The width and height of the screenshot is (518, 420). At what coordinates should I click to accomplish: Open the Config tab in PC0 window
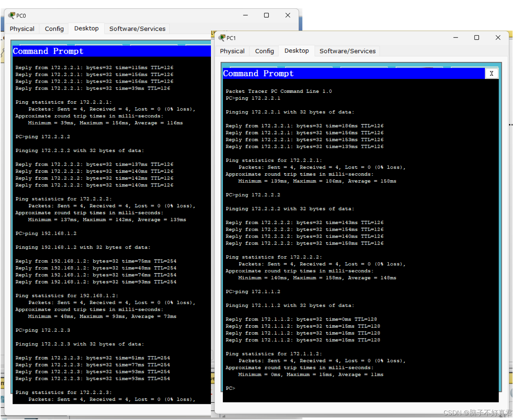tap(54, 29)
